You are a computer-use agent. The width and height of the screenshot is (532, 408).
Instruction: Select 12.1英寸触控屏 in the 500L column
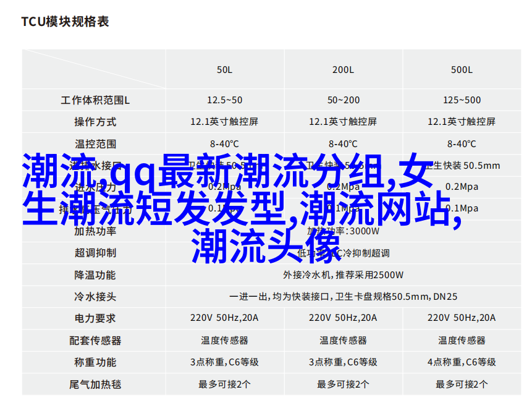462,122
